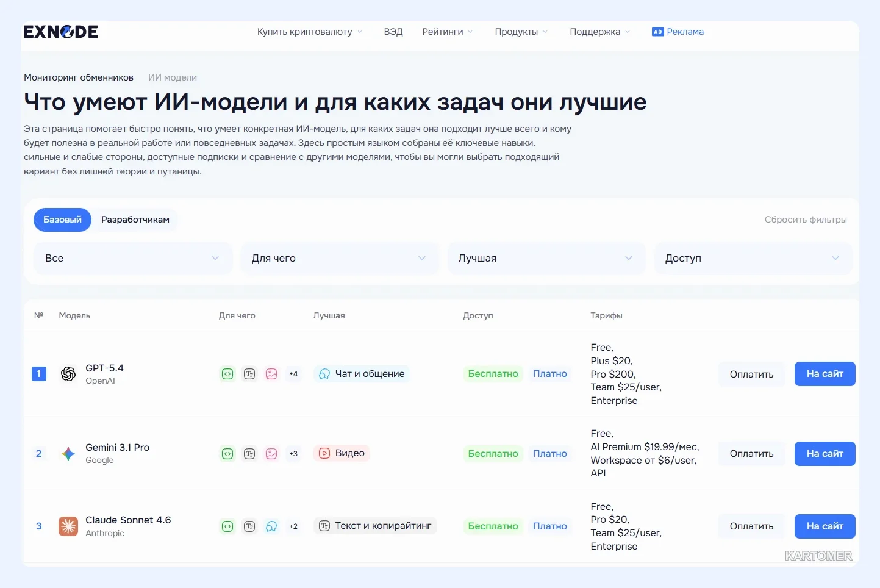The image size is (880, 588).
Task: Click the Тарифы column header
Action: pos(606,315)
